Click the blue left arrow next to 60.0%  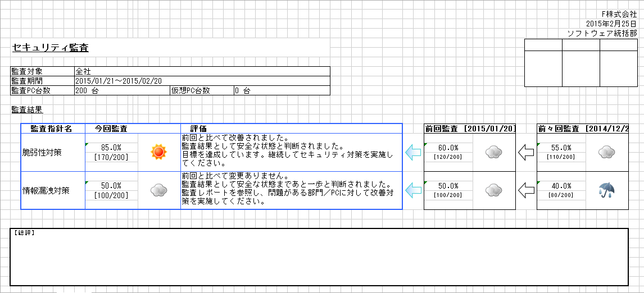point(413,152)
